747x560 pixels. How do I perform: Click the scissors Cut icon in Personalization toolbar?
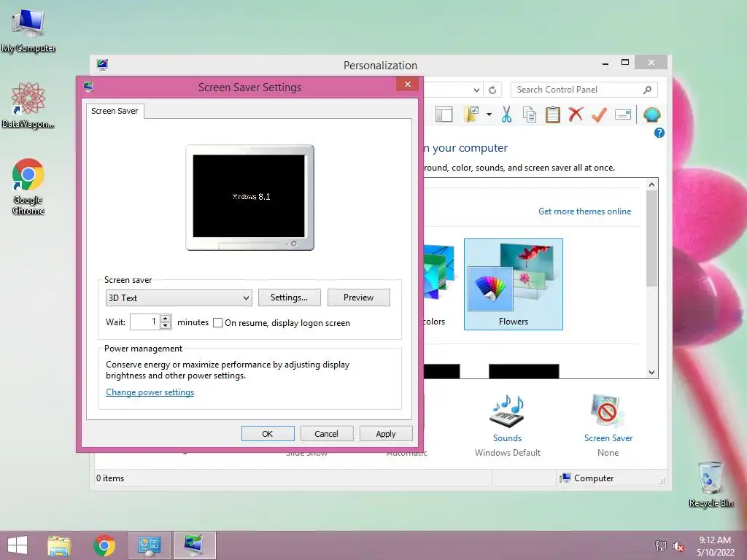pos(506,114)
